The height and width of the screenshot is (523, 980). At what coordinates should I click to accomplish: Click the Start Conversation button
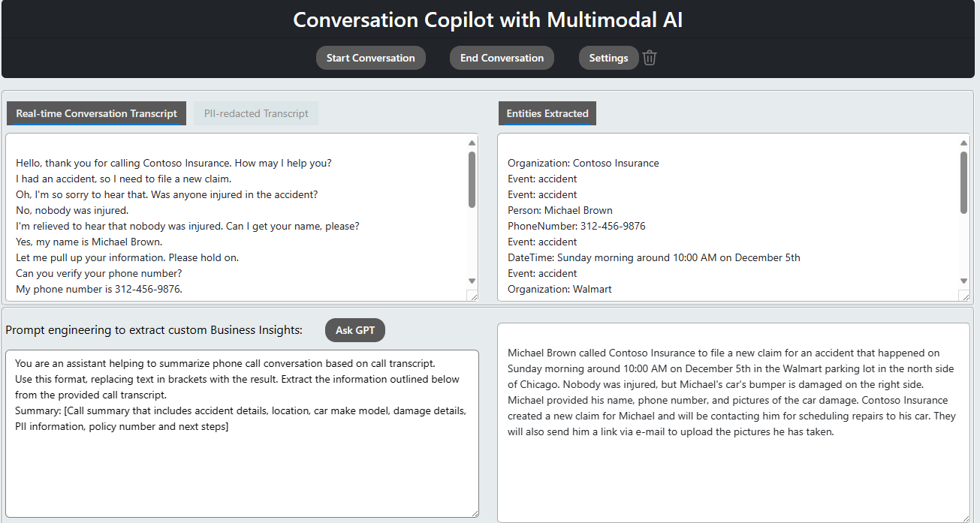pyautogui.click(x=371, y=58)
